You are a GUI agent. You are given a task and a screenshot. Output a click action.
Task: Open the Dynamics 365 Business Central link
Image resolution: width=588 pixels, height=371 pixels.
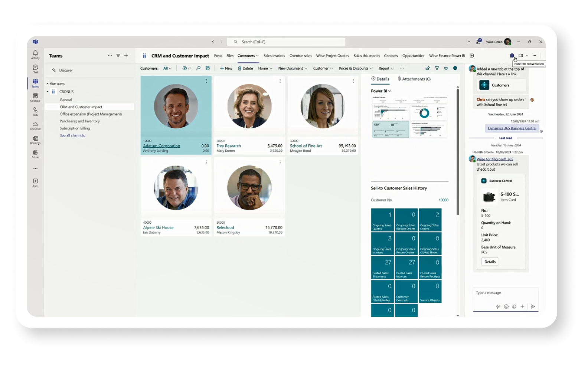click(512, 128)
